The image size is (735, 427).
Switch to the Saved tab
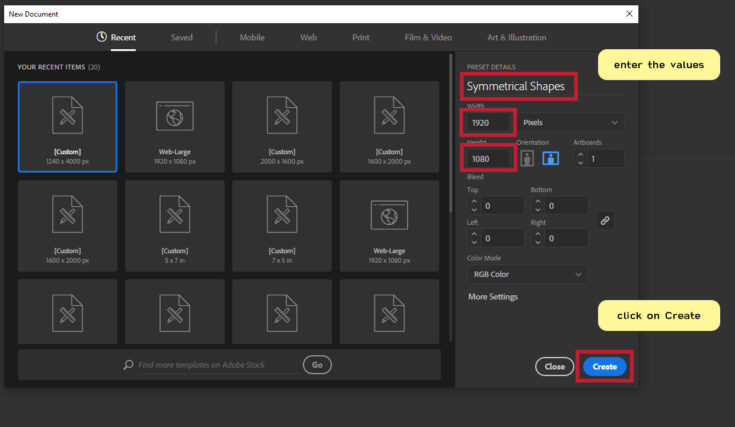click(x=181, y=38)
